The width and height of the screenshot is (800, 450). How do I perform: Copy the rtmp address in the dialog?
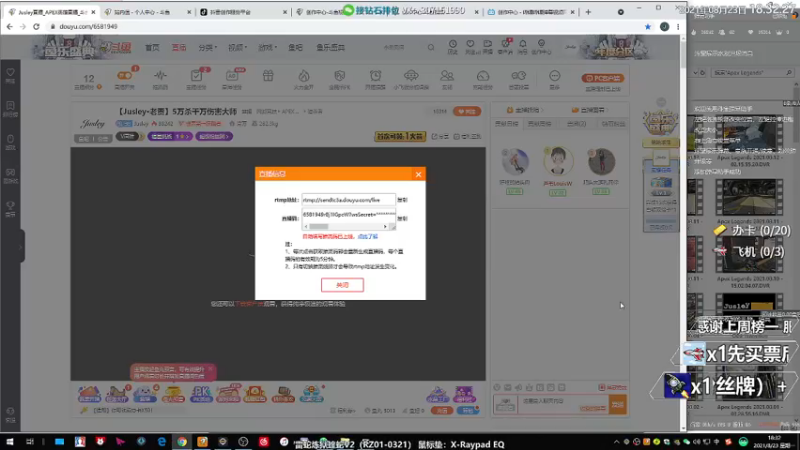[403, 200]
